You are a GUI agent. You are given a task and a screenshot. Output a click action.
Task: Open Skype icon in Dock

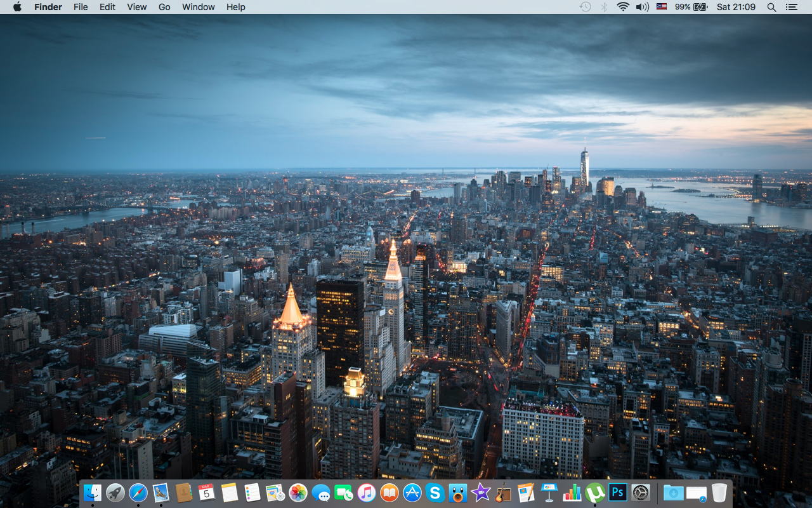pos(435,492)
